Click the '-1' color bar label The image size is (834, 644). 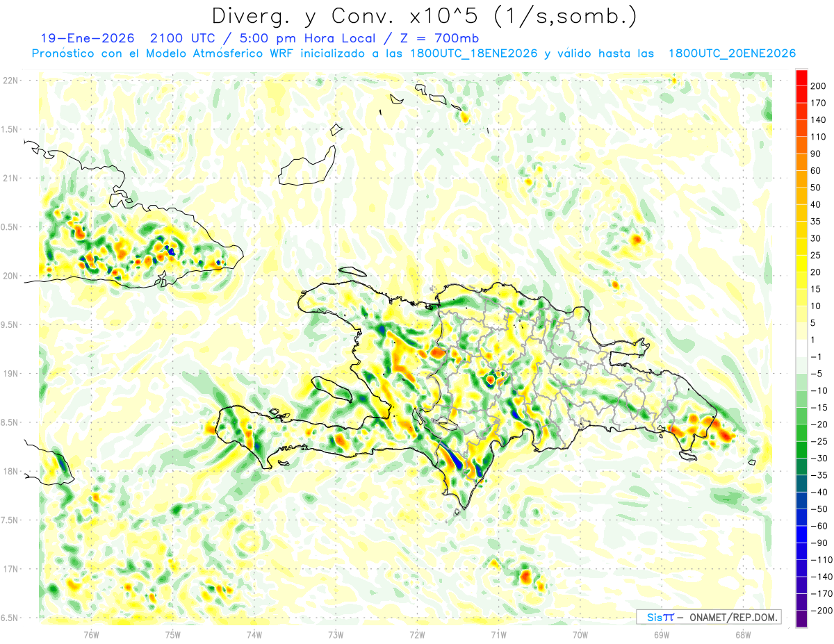(817, 356)
